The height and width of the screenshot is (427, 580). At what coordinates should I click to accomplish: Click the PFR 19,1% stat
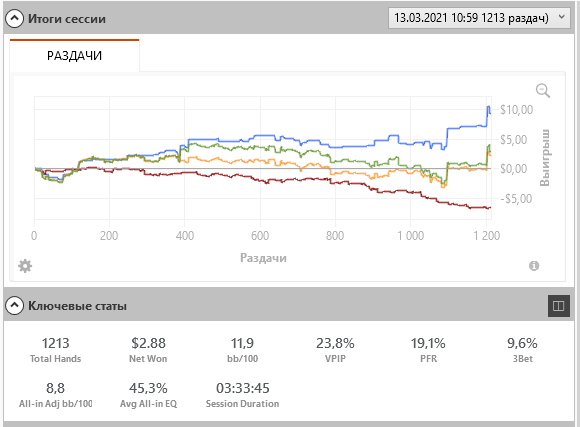[x=428, y=350]
